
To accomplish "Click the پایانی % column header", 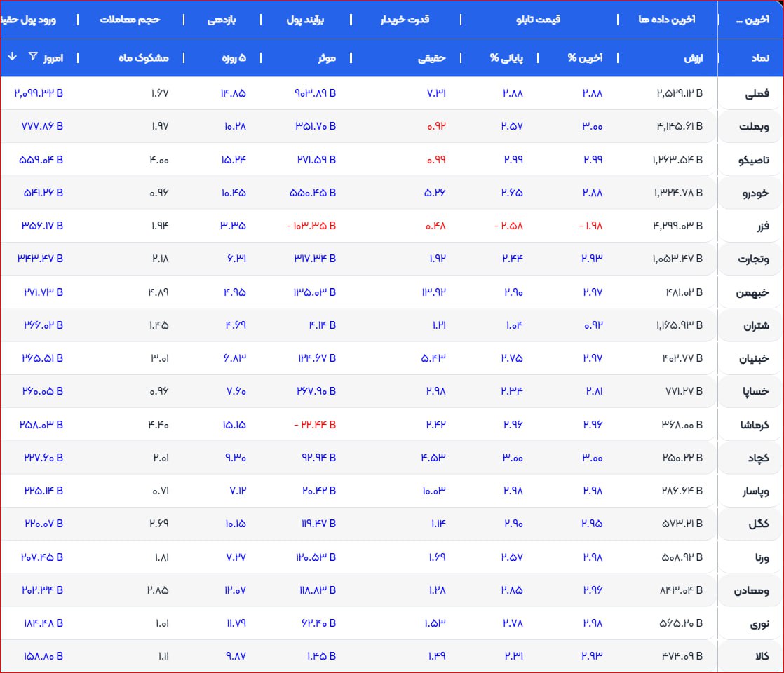I will (506, 58).
